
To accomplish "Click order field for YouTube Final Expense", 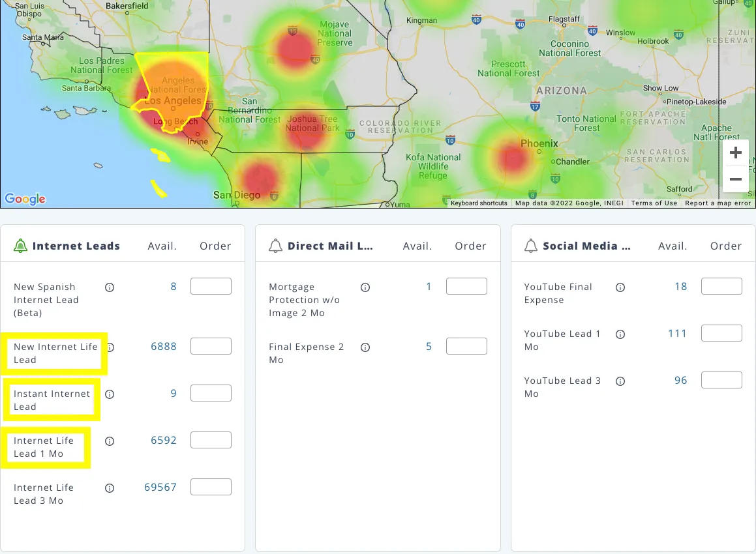I will pos(721,286).
